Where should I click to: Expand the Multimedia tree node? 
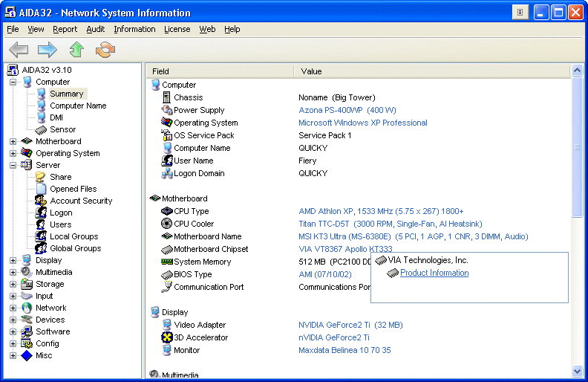click(13, 273)
